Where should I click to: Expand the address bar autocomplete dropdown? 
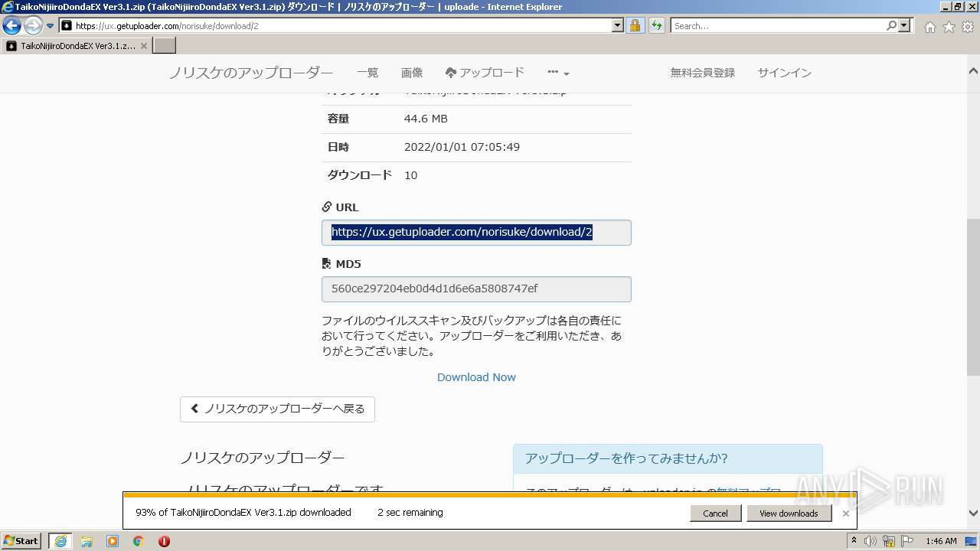(618, 25)
